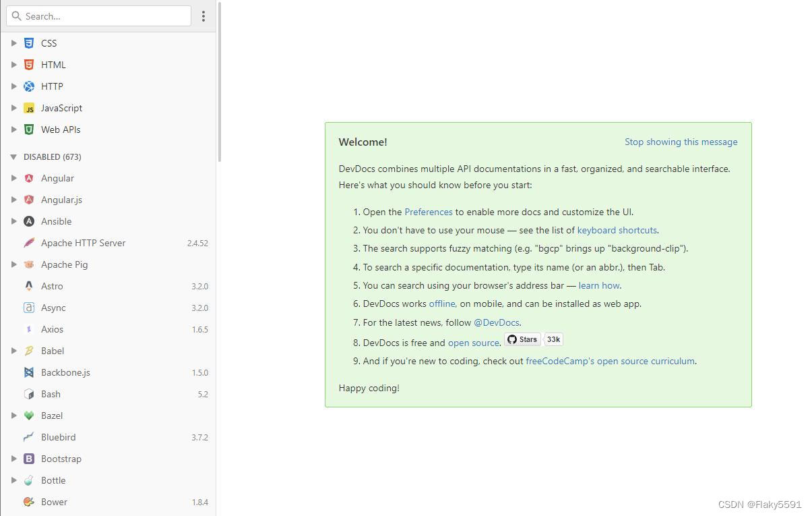This screenshot has height=516, width=812.
Task: Open freeCodeCamp's open source curriculum link
Action: pos(610,361)
